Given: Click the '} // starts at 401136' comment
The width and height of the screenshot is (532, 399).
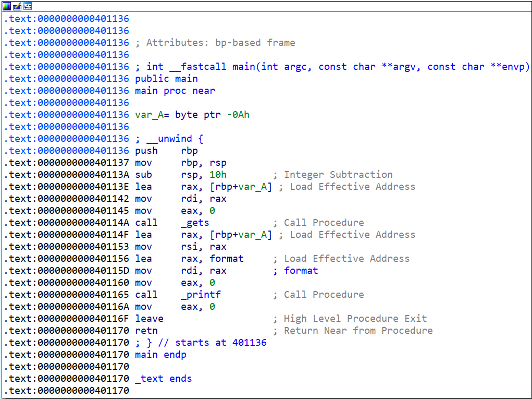Looking at the screenshot, I should click(x=201, y=343).
